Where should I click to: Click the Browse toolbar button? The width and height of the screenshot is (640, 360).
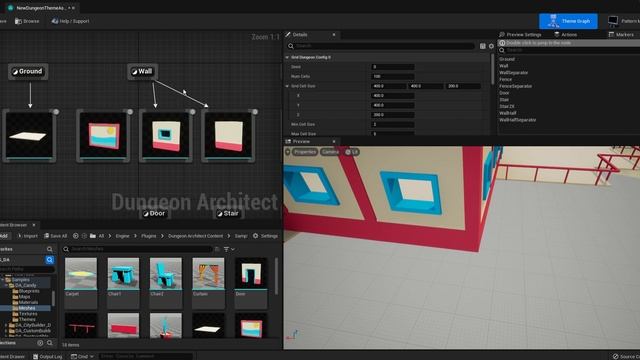click(x=27, y=21)
